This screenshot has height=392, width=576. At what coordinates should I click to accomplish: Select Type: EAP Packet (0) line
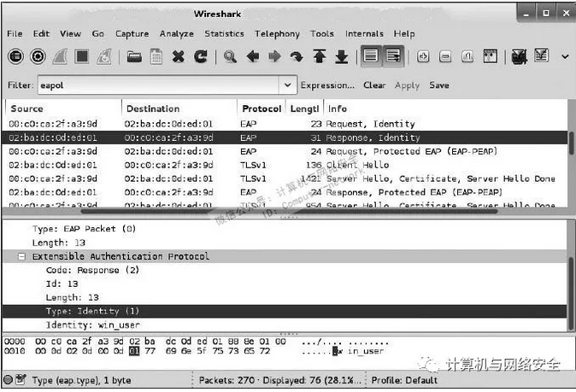pyautogui.click(x=84, y=229)
